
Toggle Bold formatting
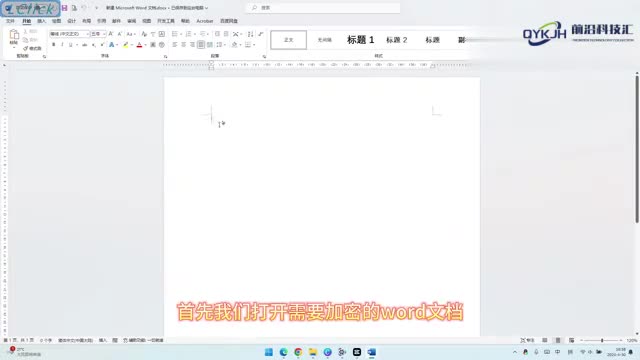53,44
